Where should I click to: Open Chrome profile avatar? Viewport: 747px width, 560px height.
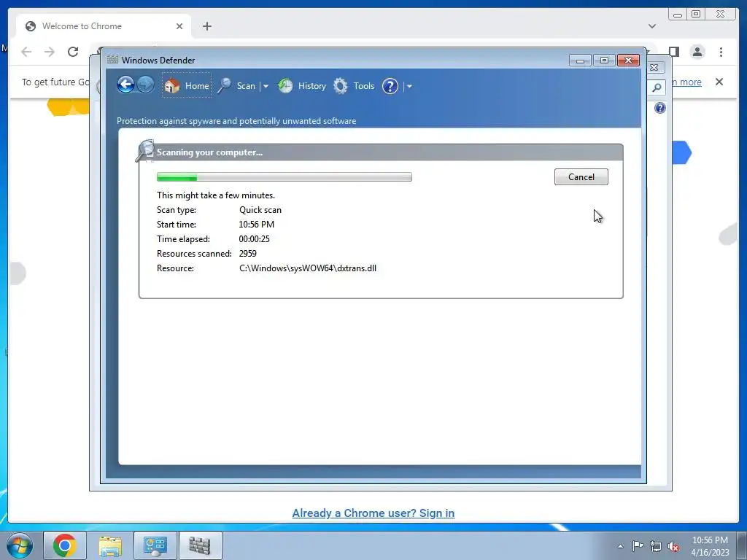697,52
